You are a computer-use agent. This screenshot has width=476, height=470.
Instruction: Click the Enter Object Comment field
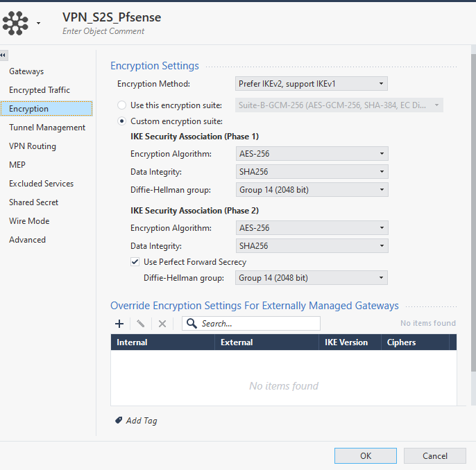(103, 31)
